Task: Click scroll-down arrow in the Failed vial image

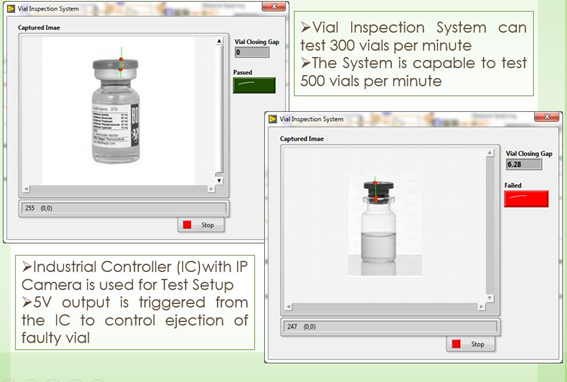Action: click(x=490, y=298)
